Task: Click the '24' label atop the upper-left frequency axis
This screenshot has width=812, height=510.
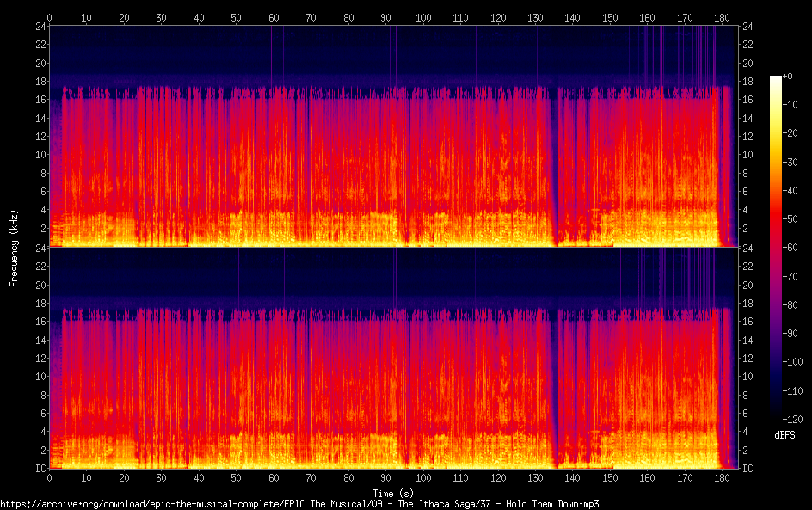Action: tap(40, 27)
